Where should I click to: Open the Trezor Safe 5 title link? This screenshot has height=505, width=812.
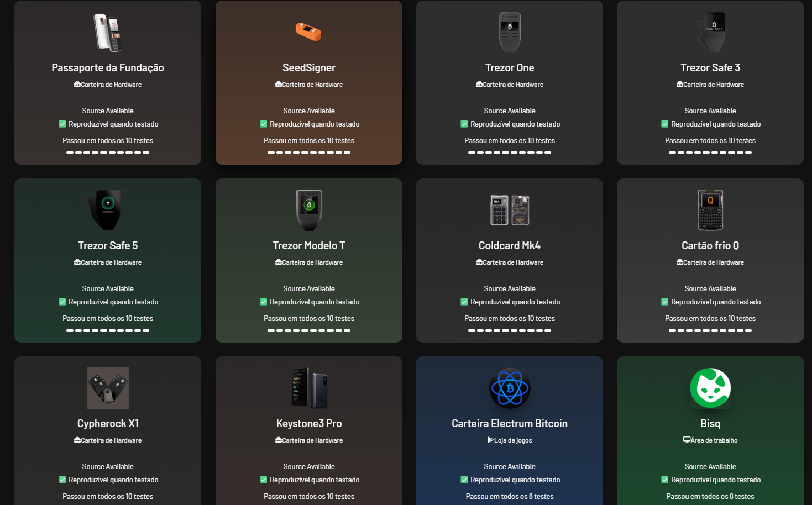point(108,245)
